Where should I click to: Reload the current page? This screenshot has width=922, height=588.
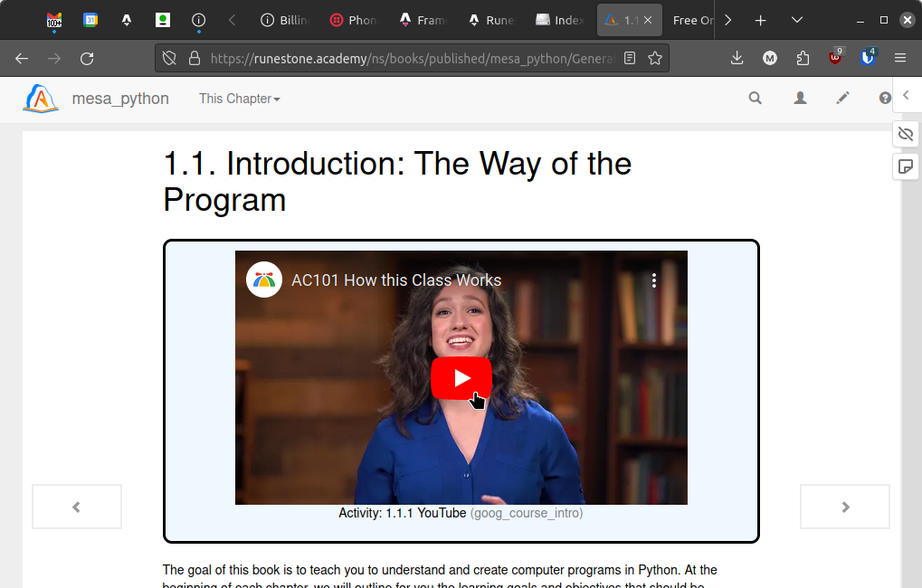point(87,59)
